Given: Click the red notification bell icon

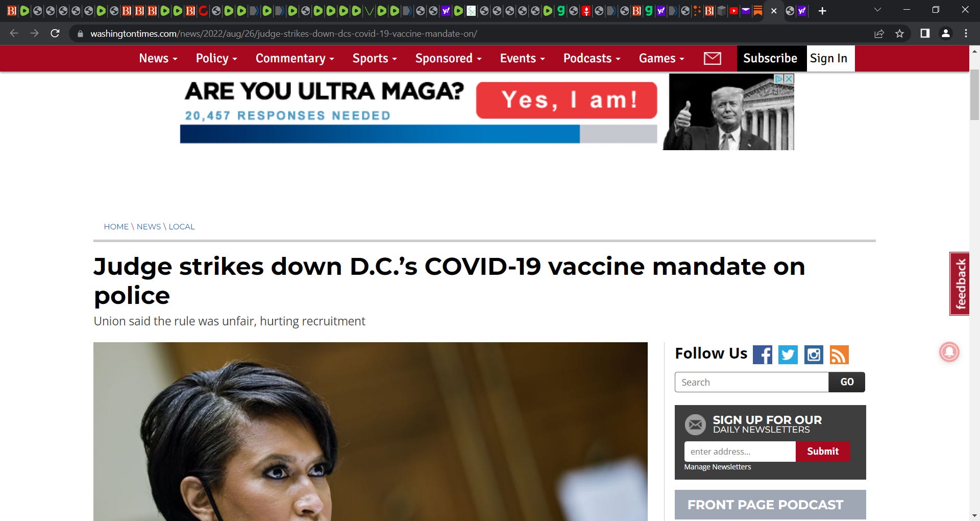Looking at the screenshot, I should pos(949,352).
